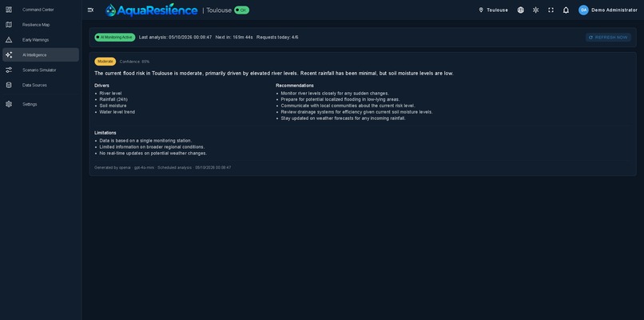
Task: Click the Early Warnings triangle icon
Action: (x=9, y=40)
